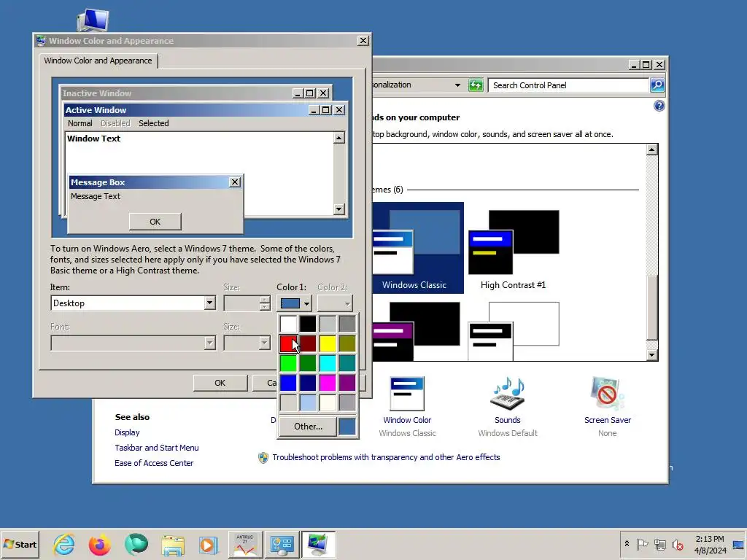Choose the light blue swatch in bottom row

point(308,402)
